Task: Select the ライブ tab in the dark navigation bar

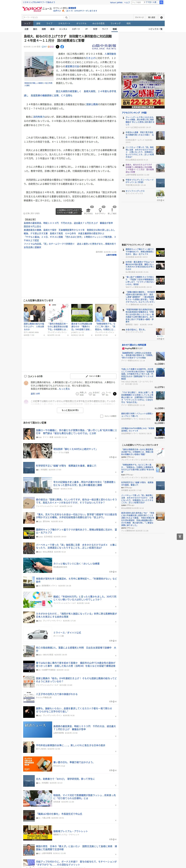Action: [x=49, y=24]
